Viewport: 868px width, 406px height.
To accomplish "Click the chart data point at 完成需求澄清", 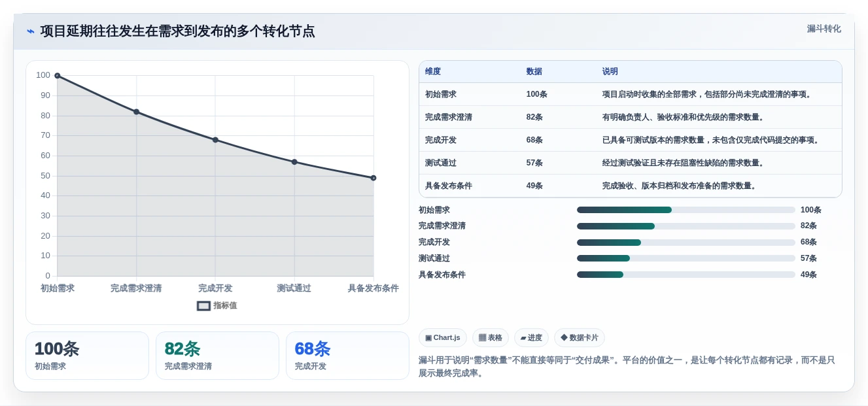I will point(136,112).
